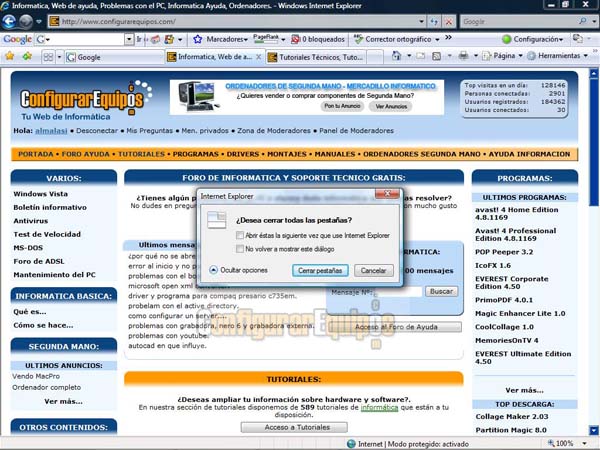Close the Internet Explorer dialog with X
600x450 pixels.
coord(387,194)
